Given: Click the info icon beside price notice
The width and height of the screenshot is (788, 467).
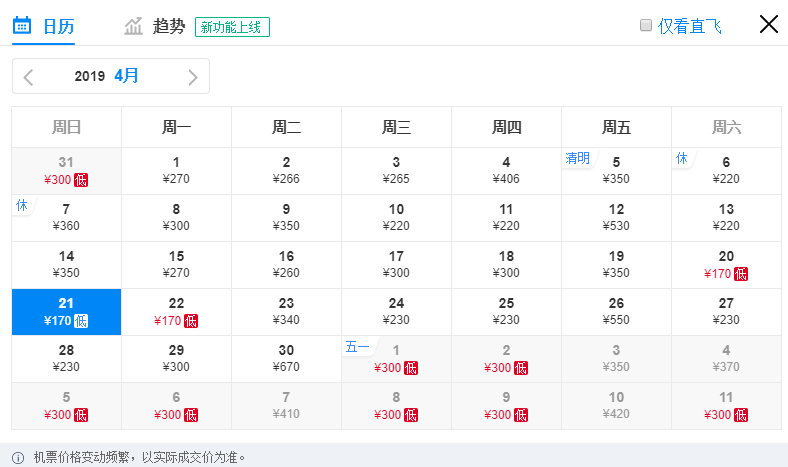Looking at the screenshot, I should click(x=18, y=458).
